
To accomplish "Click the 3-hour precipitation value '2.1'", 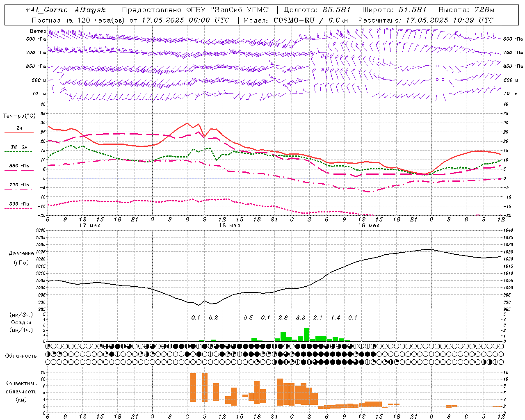I will click(x=318, y=317).
